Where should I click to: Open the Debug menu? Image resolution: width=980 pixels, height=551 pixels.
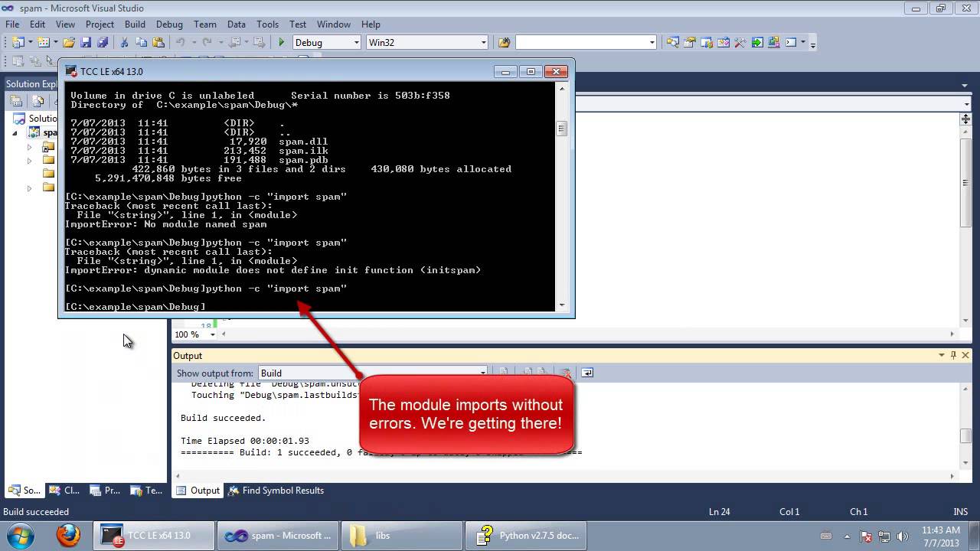tap(169, 24)
